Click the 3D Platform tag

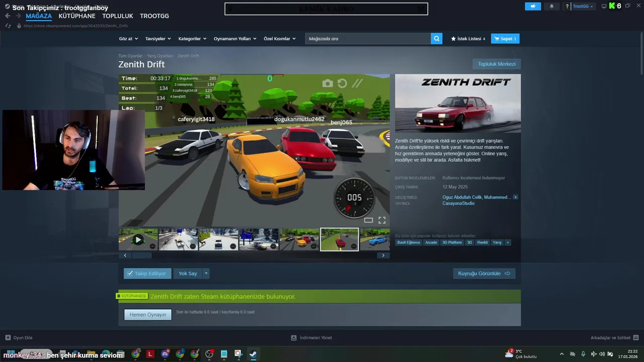[452, 242]
